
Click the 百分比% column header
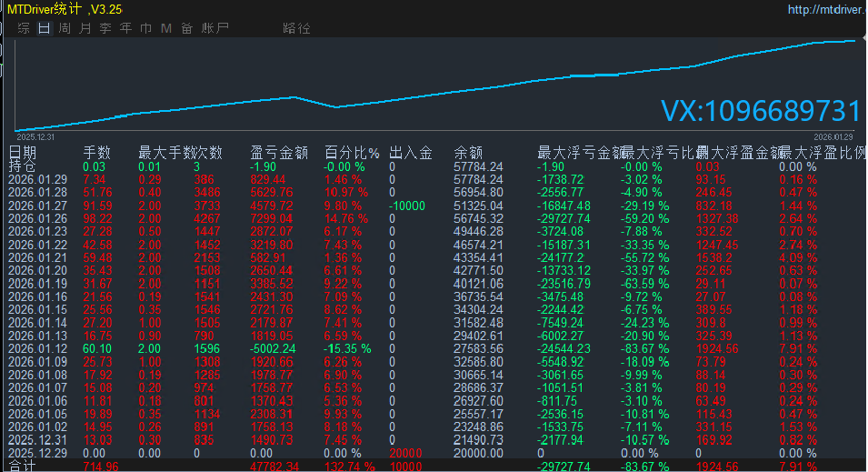point(352,152)
